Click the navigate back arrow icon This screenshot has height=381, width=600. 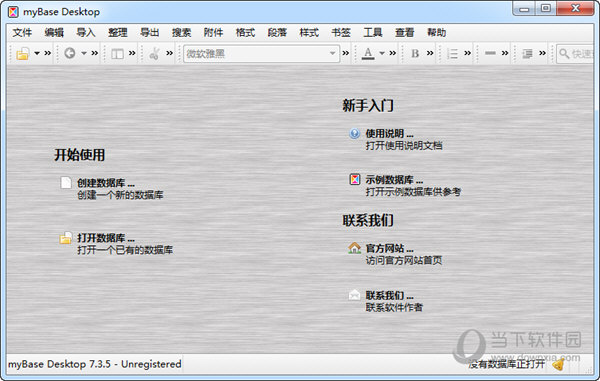70,53
